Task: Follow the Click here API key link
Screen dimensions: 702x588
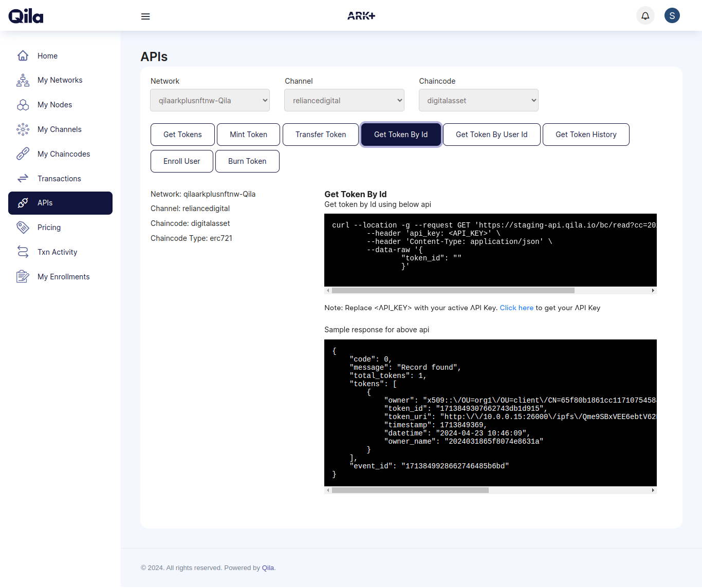Action: click(516, 308)
